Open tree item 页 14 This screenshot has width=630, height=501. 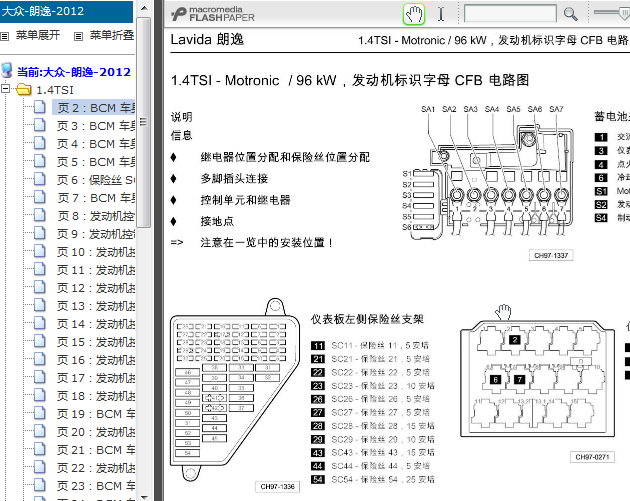(x=96, y=324)
